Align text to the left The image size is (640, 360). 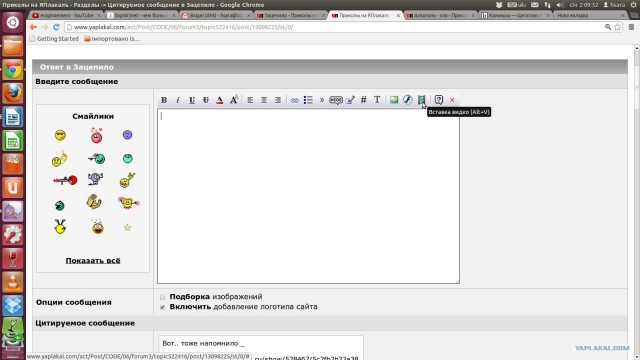[250, 100]
